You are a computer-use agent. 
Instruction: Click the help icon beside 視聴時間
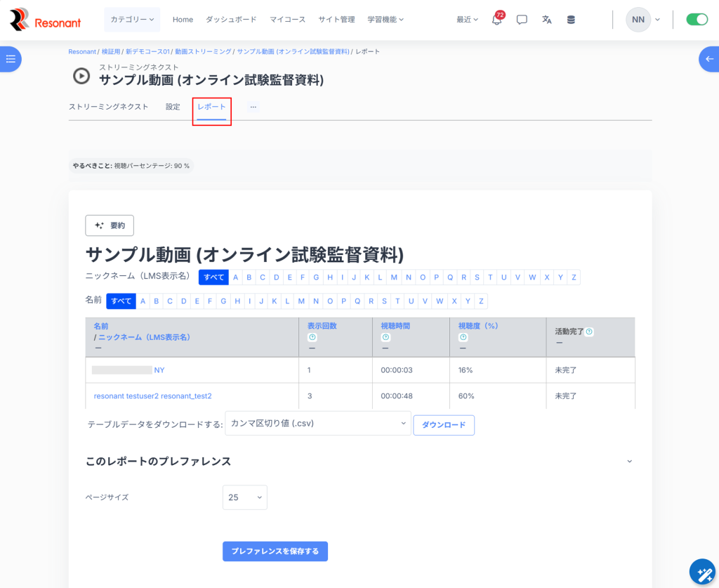coord(385,337)
